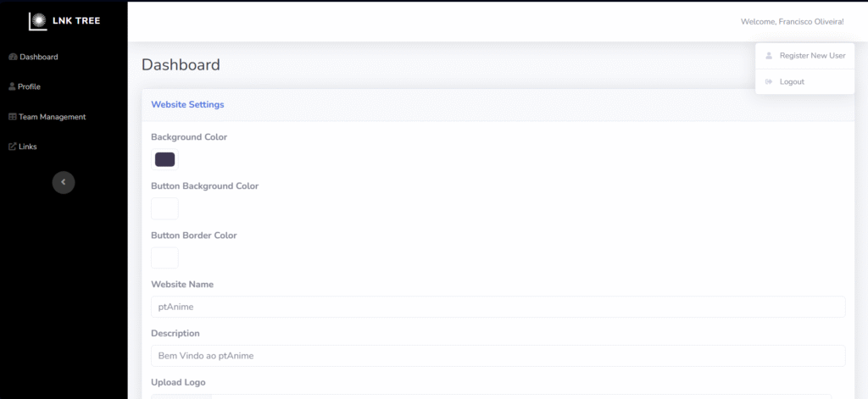
Task: Click the Button Border Color label
Action: pyautogui.click(x=194, y=236)
